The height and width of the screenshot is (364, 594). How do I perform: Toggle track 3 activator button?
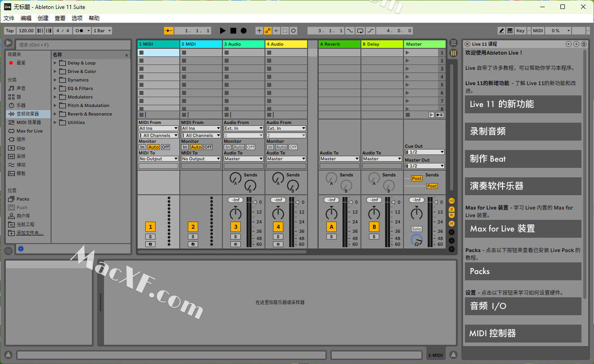[235, 227]
